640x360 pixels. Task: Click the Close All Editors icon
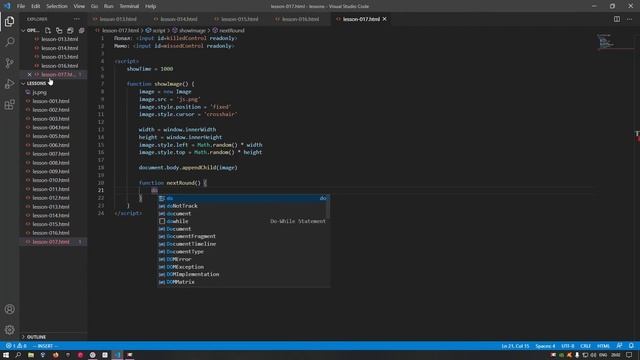[82, 30]
